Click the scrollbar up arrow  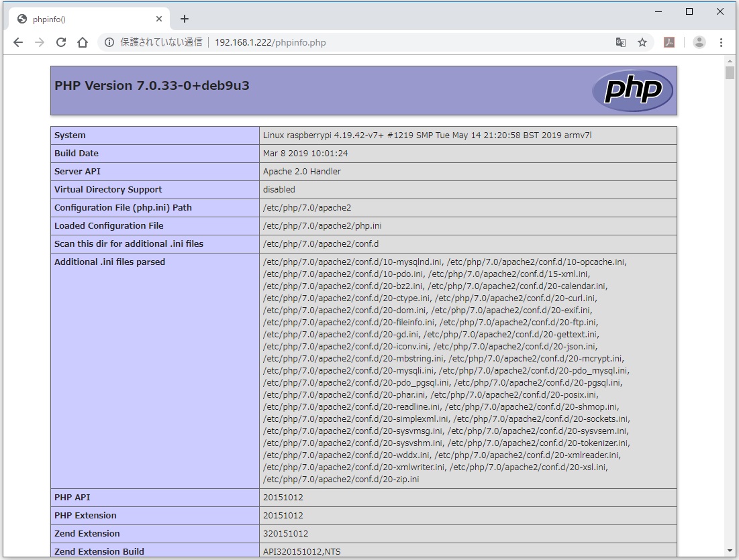pyautogui.click(x=730, y=60)
